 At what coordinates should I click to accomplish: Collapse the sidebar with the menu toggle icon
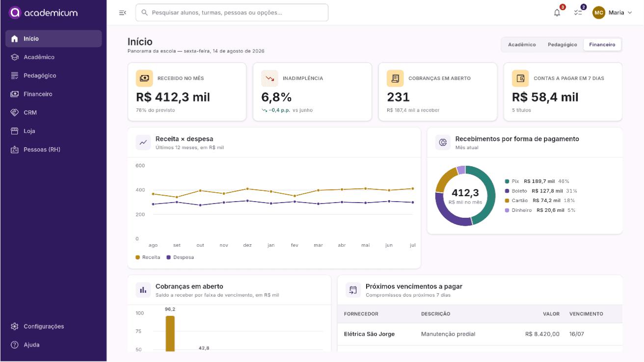pos(123,13)
